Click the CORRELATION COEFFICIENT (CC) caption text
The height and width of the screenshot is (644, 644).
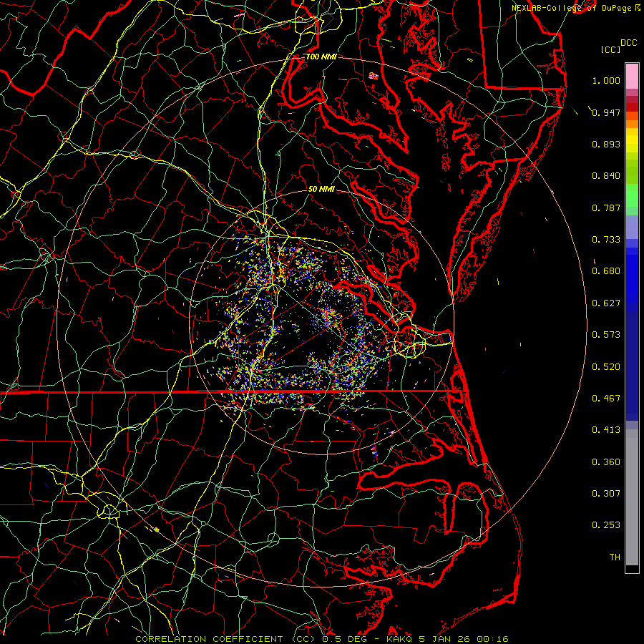[x=226, y=639]
